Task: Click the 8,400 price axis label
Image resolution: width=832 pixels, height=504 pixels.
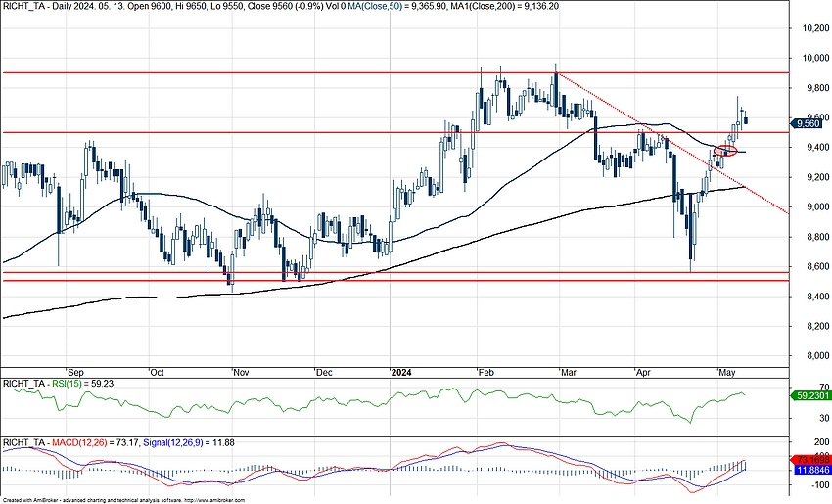Action: [817, 296]
